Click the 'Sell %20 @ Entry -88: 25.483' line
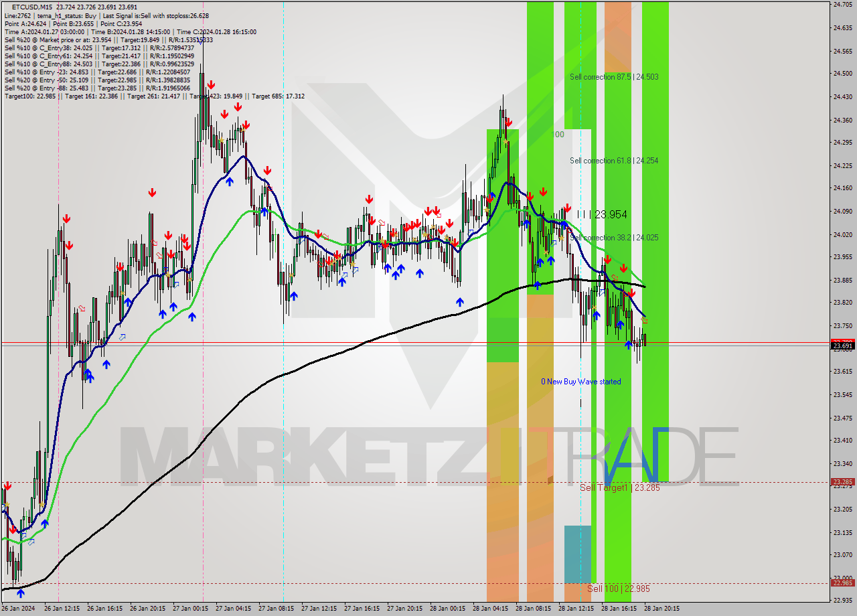Image resolution: width=857 pixels, height=616 pixels. (97, 88)
